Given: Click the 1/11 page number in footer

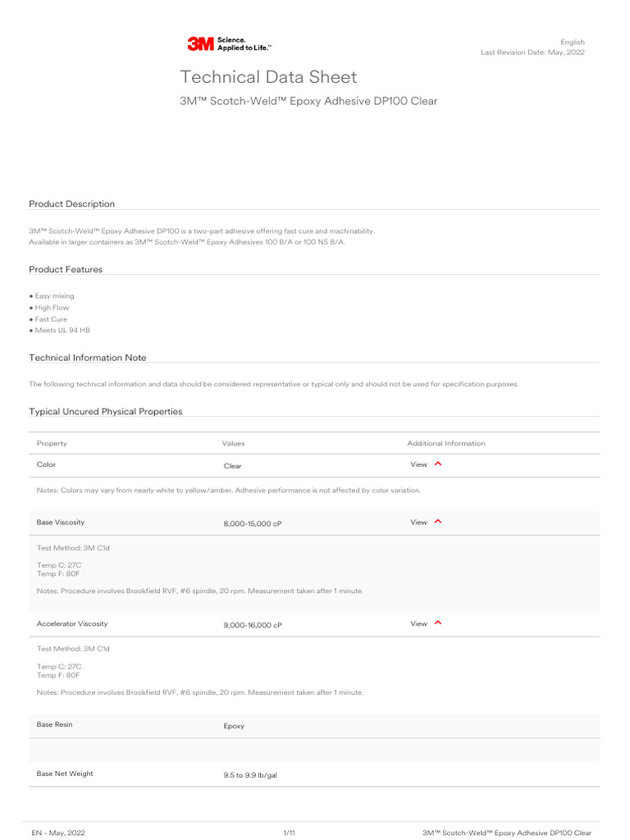Looking at the screenshot, I should tap(289, 833).
